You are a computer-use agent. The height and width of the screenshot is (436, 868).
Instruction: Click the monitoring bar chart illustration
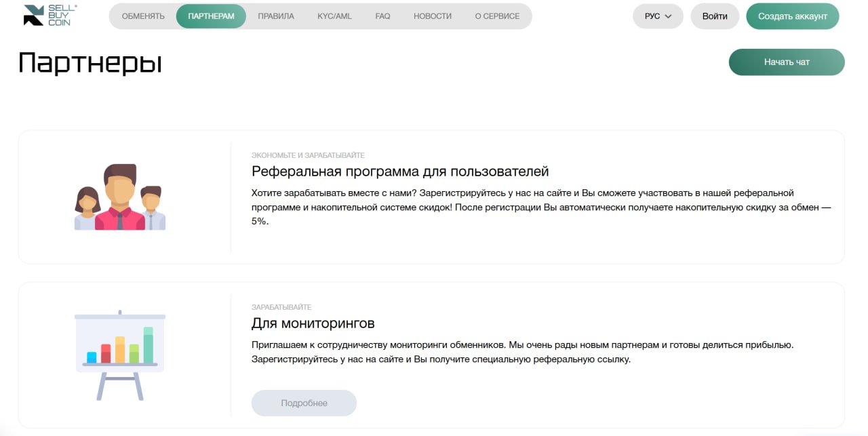tap(120, 355)
